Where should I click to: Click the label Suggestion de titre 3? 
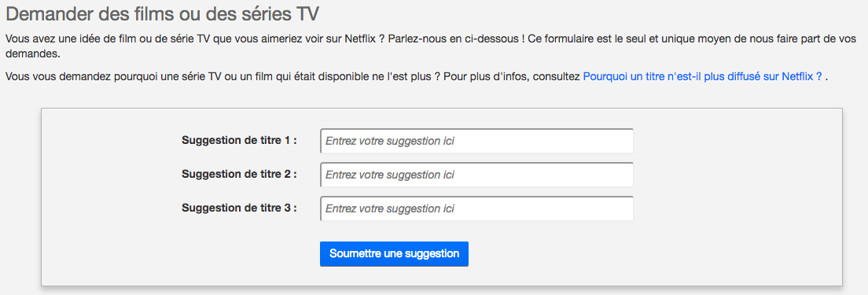tap(239, 208)
